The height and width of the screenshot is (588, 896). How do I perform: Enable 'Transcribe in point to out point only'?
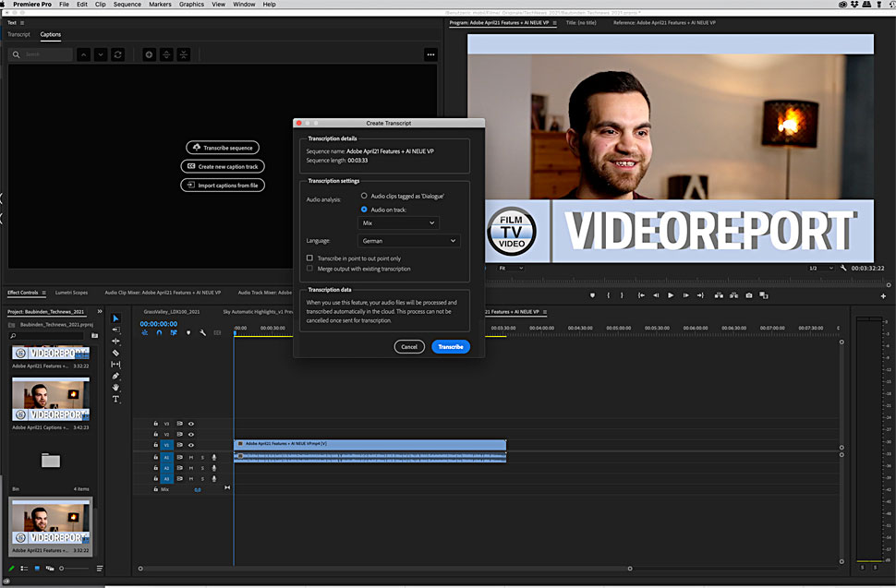point(309,258)
